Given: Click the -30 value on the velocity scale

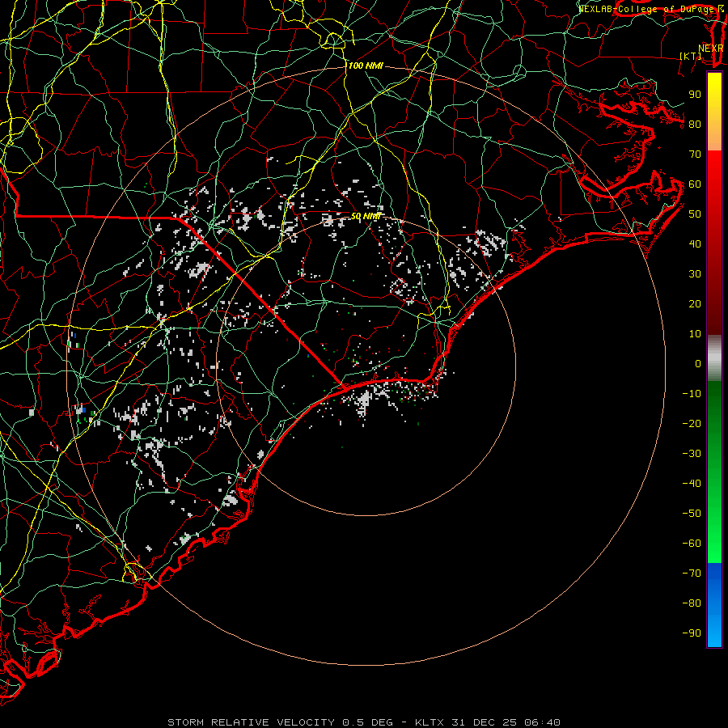Looking at the screenshot, I should (692, 454).
